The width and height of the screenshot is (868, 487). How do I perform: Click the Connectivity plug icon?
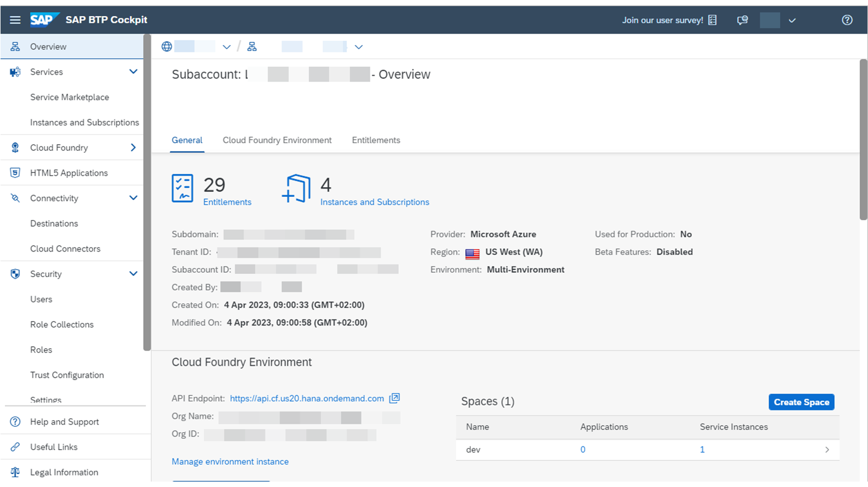click(x=15, y=198)
